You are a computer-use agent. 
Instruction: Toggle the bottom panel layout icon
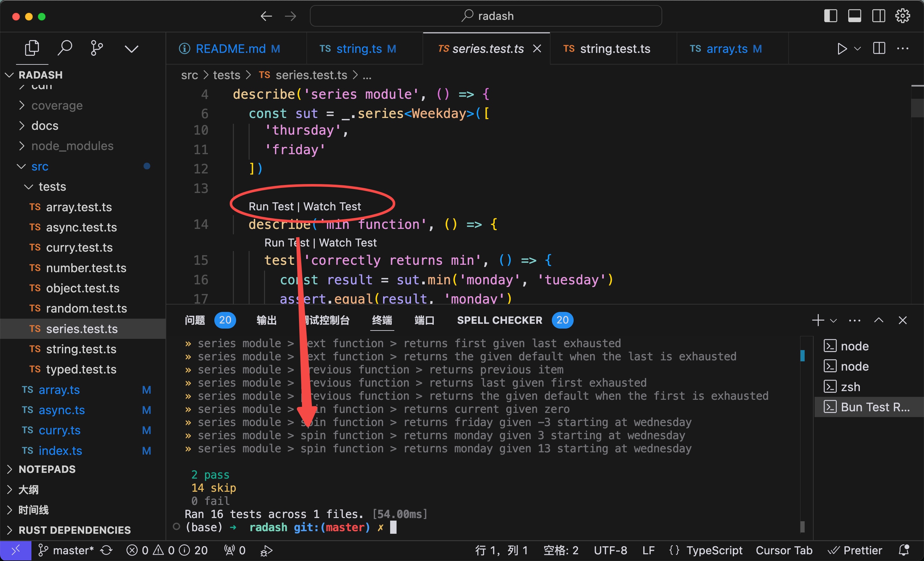pos(854,16)
